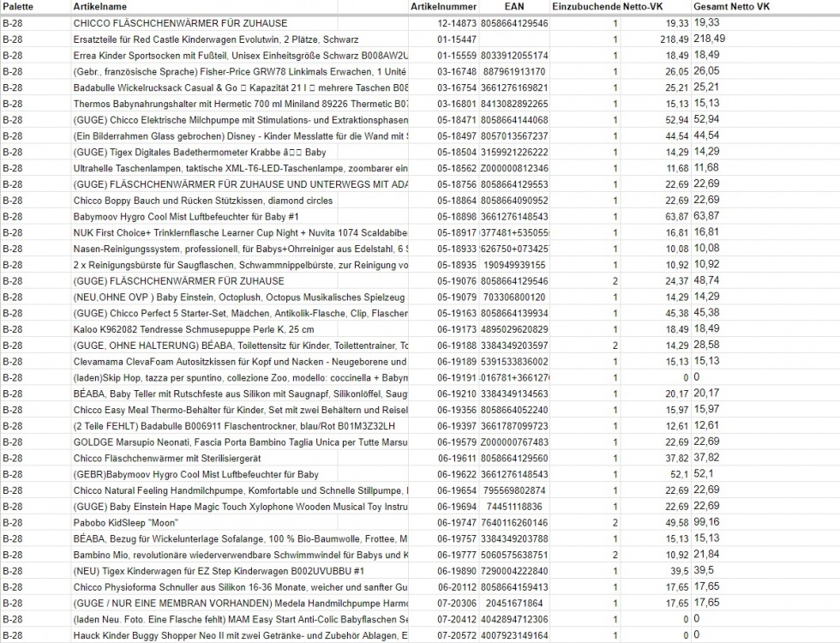Click EAN cell 8413082892265
Viewport: 840px width, 643px height.
pyautogui.click(x=514, y=104)
